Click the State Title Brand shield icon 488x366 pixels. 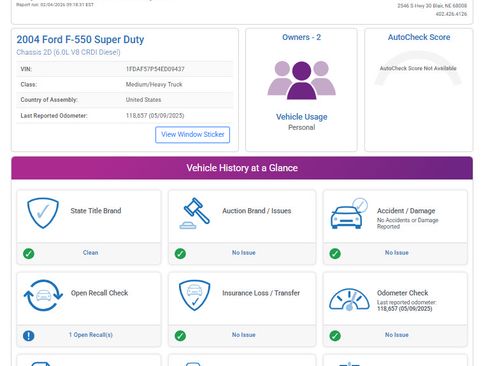point(43,213)
